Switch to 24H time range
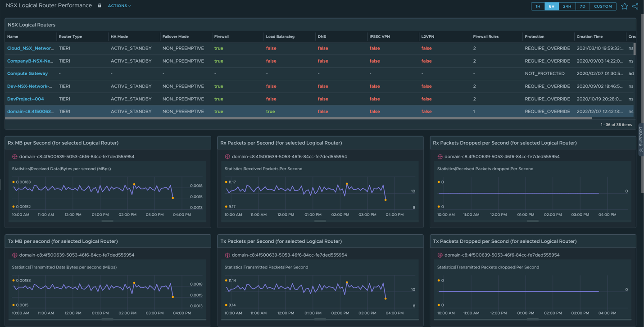 coord(567,6)
